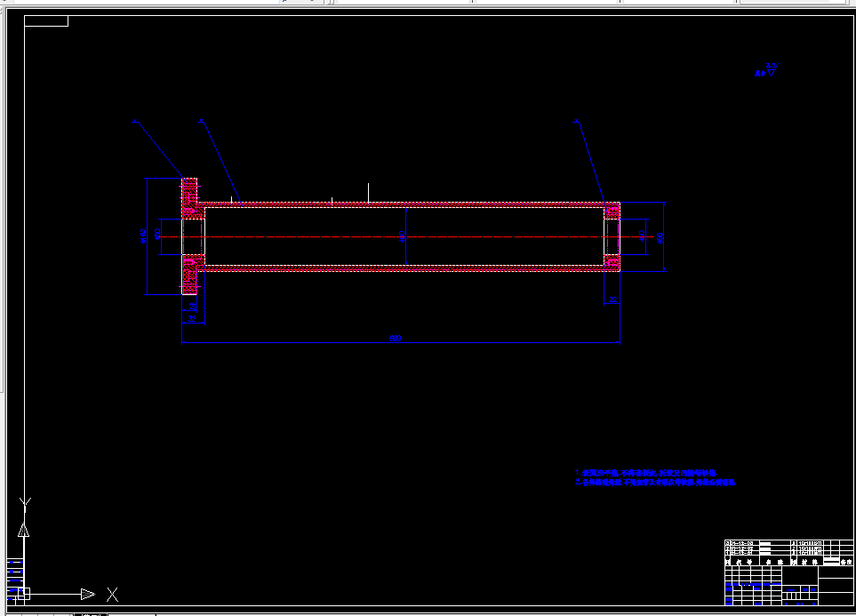
Task: Select technical requirement note line 1
Action: [x=645, y=473]
